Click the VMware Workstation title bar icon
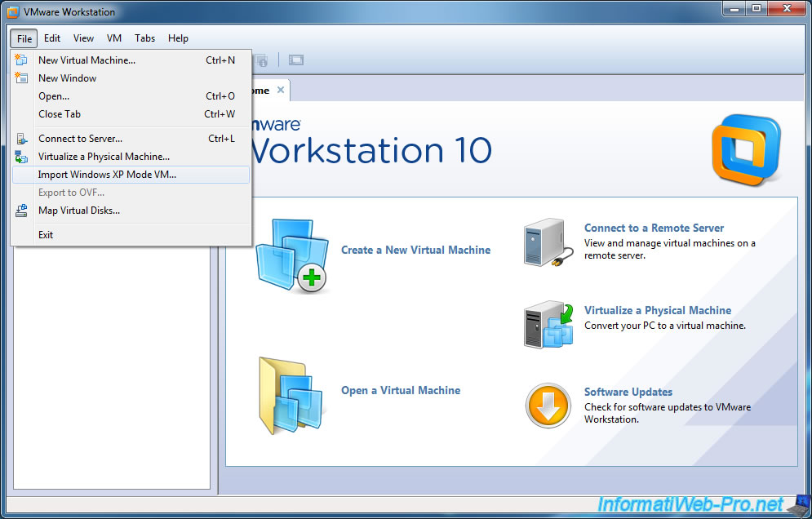The width and height of the screenshot is (812, 519). pyautogui.click(x=13, y=11)
